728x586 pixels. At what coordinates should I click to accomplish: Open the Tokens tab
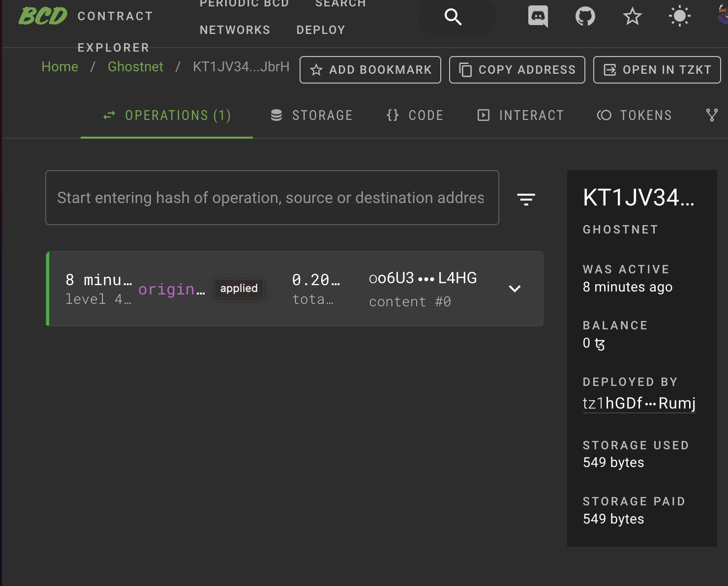coord(635,115)
